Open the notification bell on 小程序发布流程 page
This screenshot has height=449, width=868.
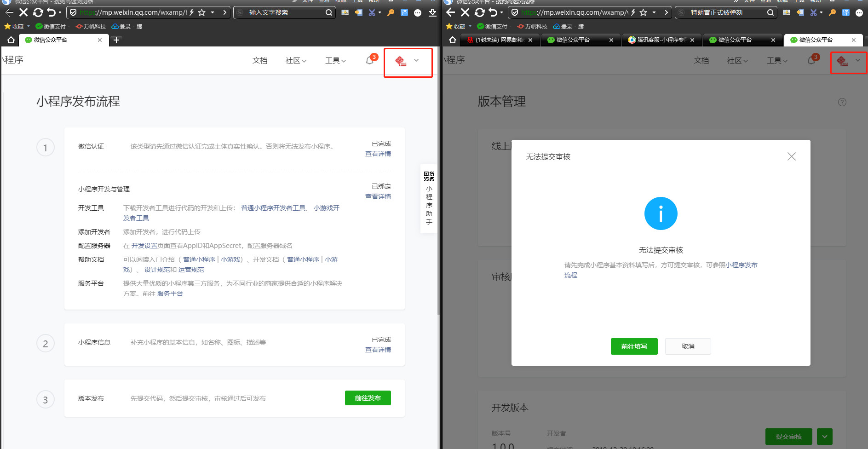[370, 60]
